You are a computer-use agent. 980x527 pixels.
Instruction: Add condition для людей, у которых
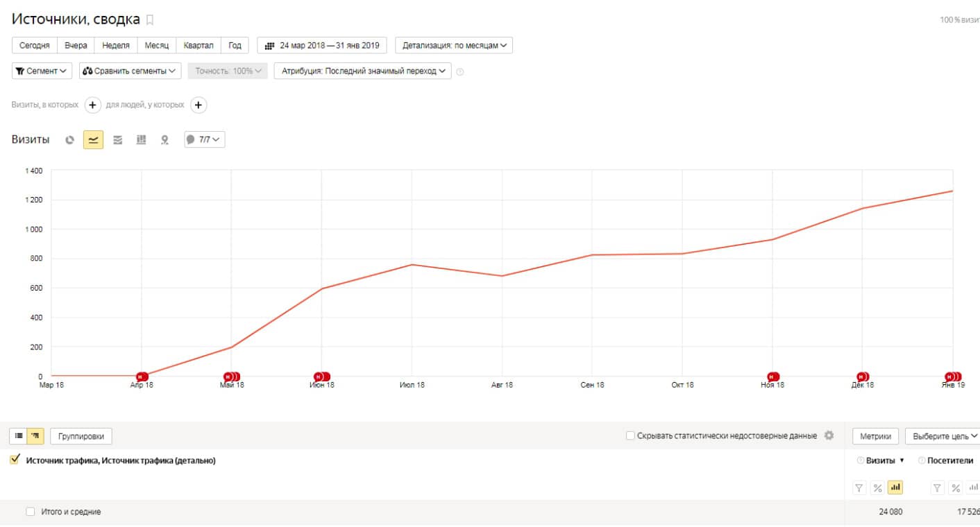[198, 105]
